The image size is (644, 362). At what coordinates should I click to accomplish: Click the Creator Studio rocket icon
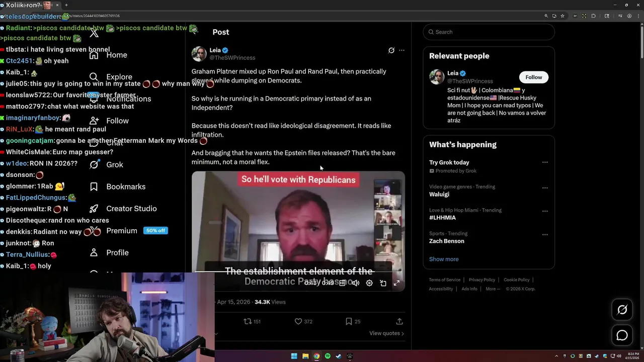click(94, 208)
